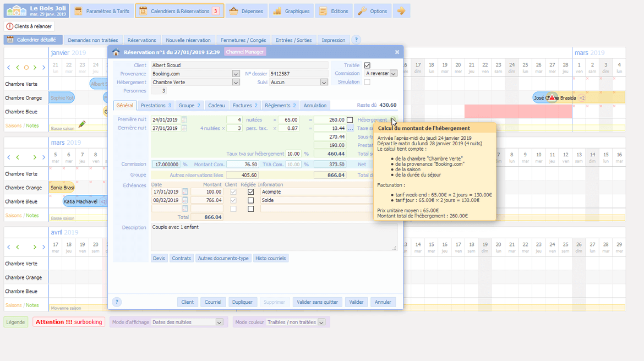Mark the Solde échéance as Réglée
The height and width of the screenshot is (361, 644).
coord(251,200)
